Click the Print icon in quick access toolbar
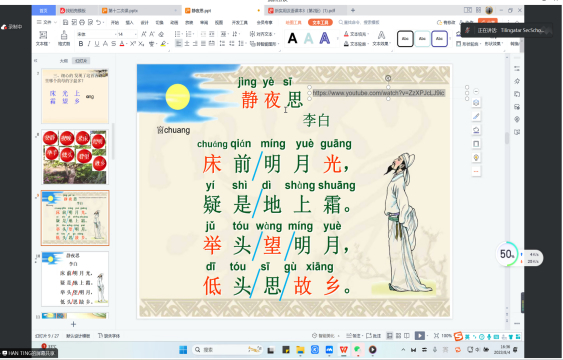563x360 pixels. (x=82, y=22)
